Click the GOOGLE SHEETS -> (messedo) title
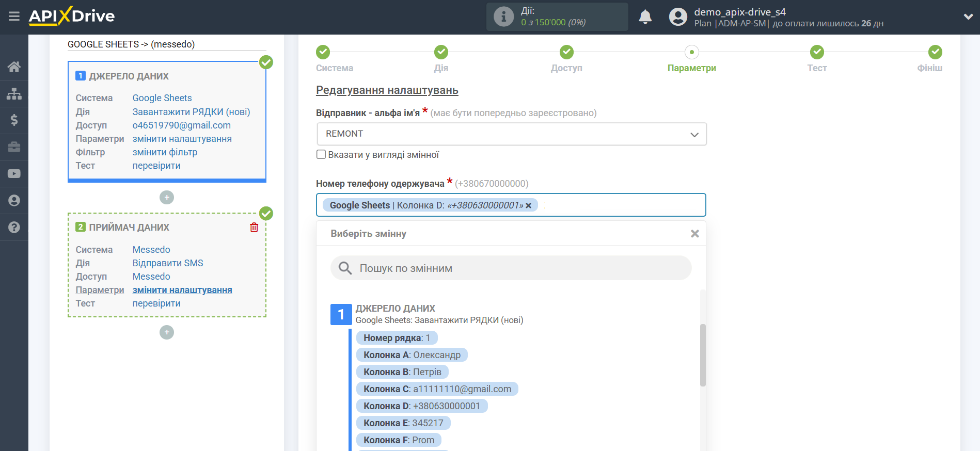 pos(131,44)
